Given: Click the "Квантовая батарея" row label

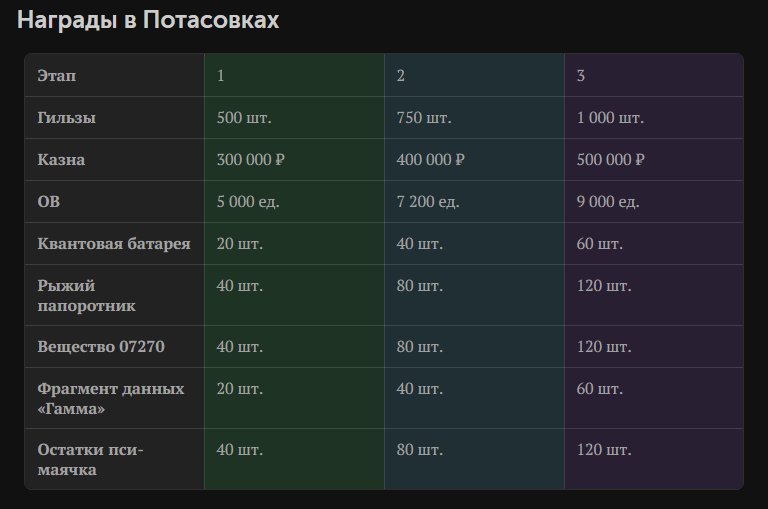Looking at the screenshot, I should 113,244.
